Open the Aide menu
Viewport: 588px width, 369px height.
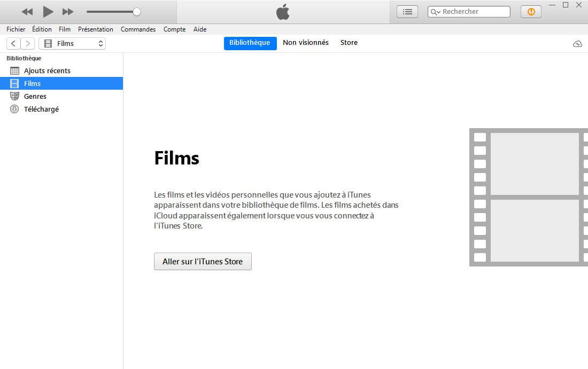point(200,29)
